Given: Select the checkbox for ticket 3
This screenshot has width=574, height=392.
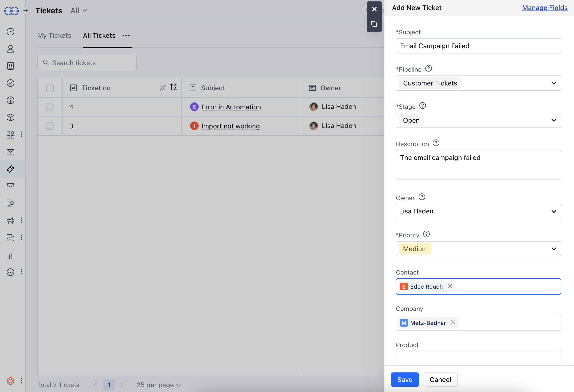Looking at the screenshot, I should pos(50,126).
